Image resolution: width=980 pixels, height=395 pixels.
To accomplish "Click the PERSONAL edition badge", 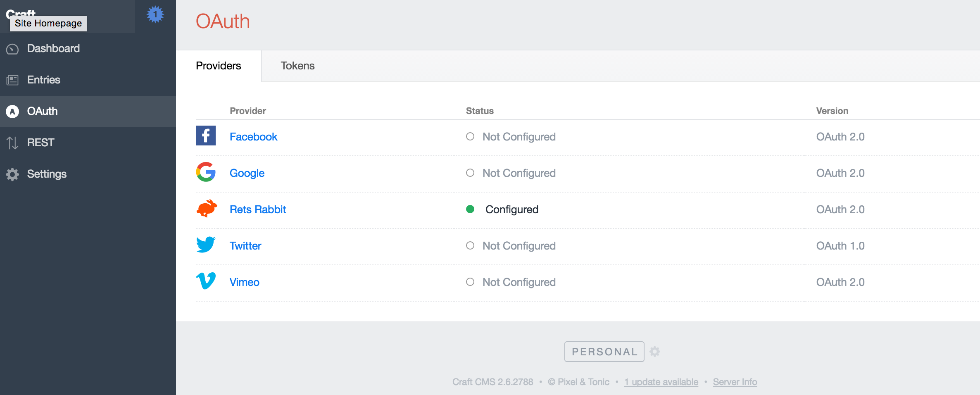I will click(604, 352).
